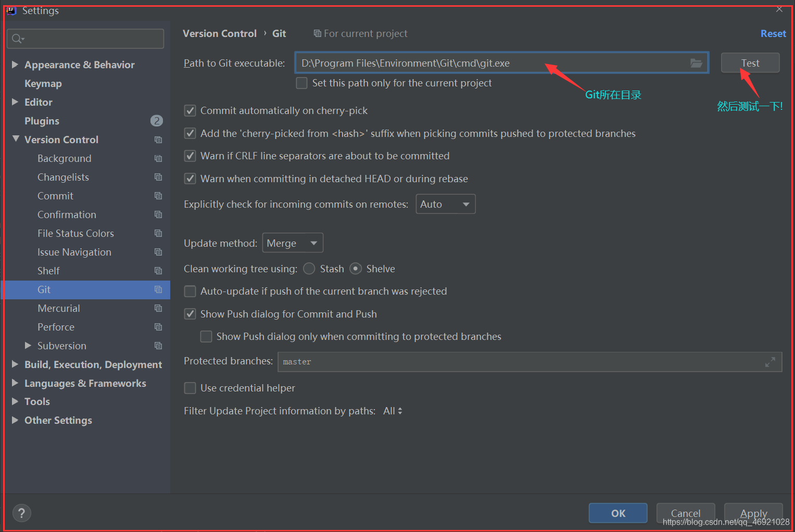Click the project-level icon beside Background row

tap(158, 158)
